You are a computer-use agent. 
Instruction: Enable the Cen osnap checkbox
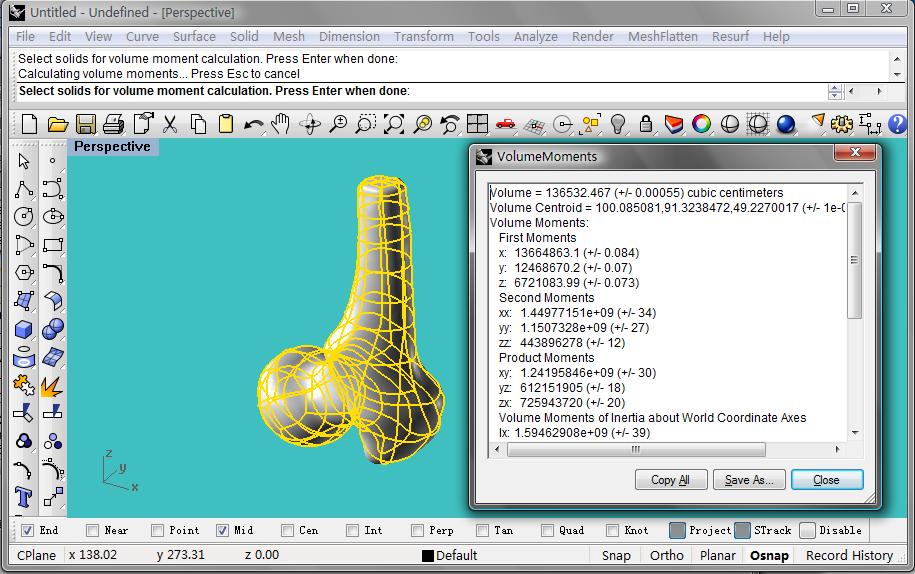pos(288,530)
